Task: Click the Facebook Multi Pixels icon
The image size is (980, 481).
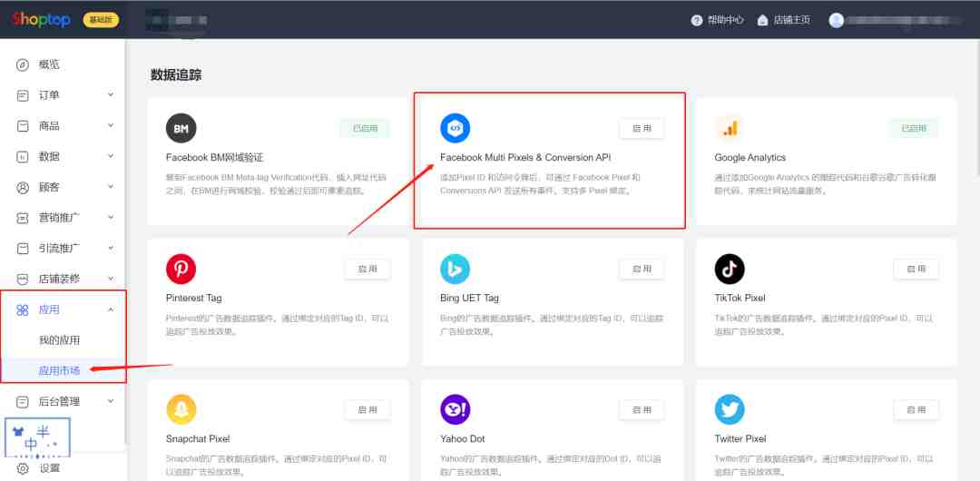Action: 455,128
